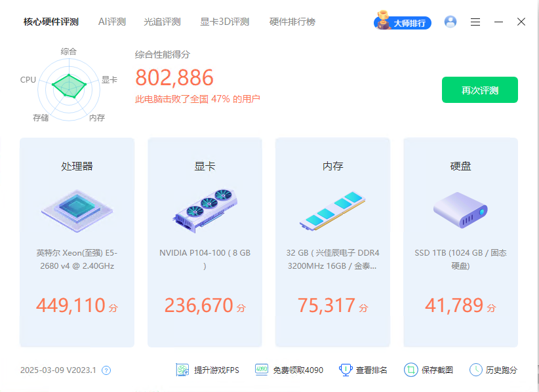Open the 提升游戏FPS link
Image resolution: width=539 pixels, height=392 pixels.
click(x=216, y=370)
